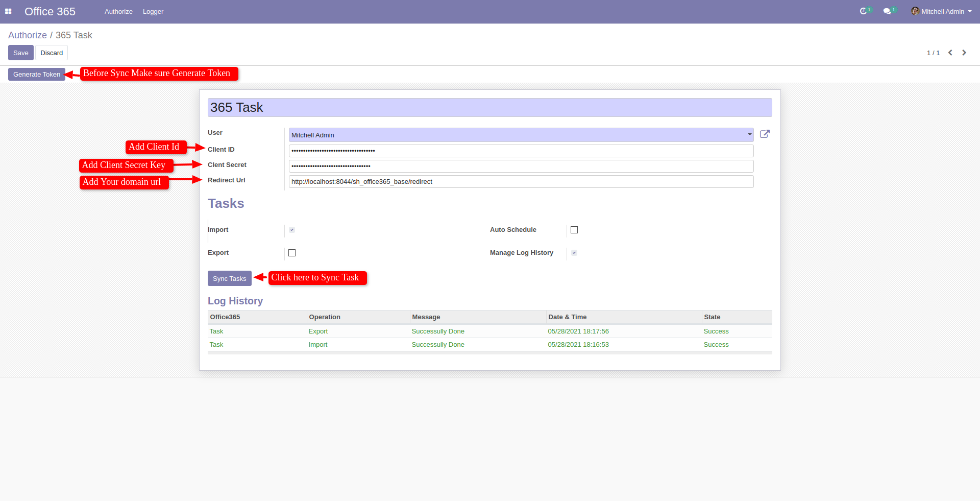The height and width of the screenshot is (501, 980).
Task: Sort log by State column header
Action: click(x=737, y=317)
